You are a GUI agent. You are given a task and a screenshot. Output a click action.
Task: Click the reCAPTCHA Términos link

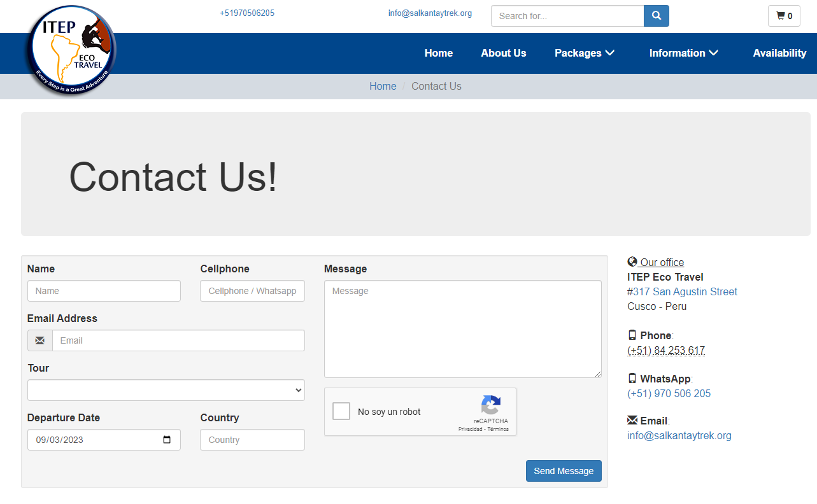(498, 429)
